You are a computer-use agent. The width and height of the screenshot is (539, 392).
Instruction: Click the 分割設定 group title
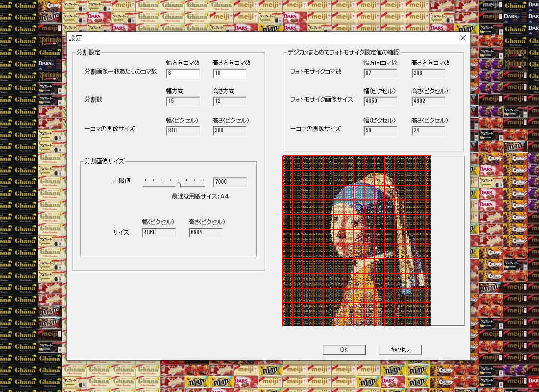coord(88,52)
